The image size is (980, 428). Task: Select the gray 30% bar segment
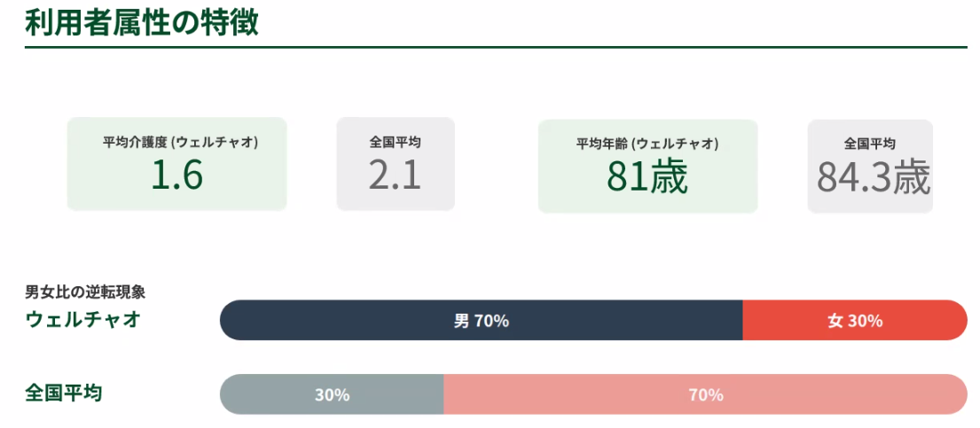pyautogui.click(x=332, y=395)
